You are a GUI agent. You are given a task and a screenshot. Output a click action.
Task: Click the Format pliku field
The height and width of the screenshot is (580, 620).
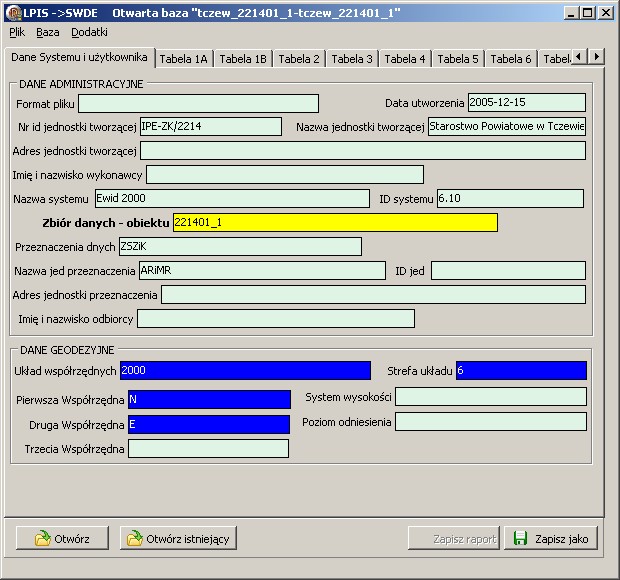click(x=198, y=104)
